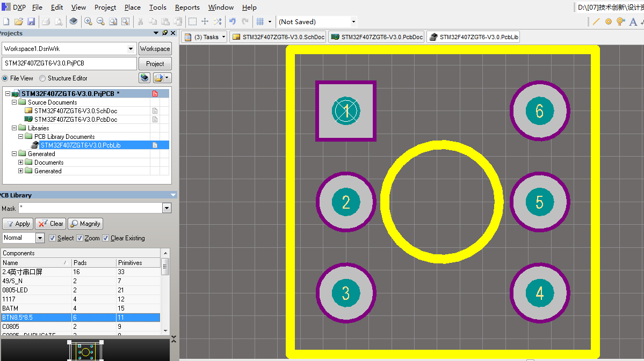Print the document using printer icon
The image size is (644, 361).
click(x=46, y=22)
